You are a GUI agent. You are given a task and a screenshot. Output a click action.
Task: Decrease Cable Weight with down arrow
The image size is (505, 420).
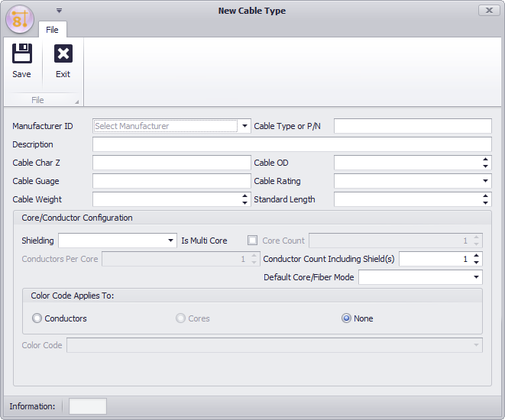tap(244, 203)
